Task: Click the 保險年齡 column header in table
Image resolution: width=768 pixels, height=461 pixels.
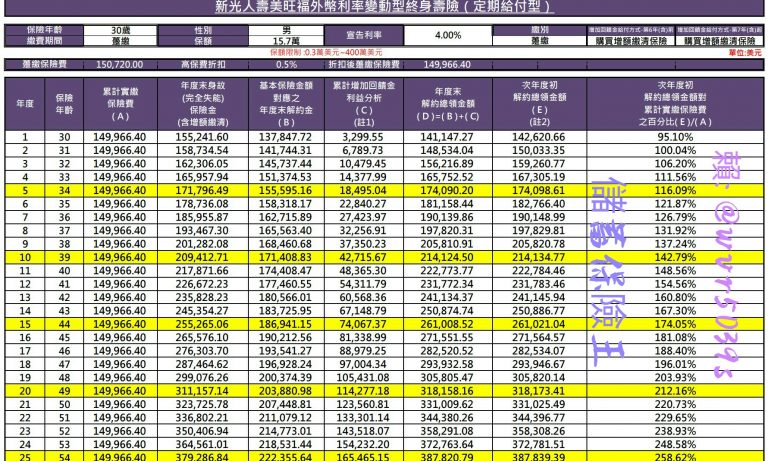Action: pos(64,103)
